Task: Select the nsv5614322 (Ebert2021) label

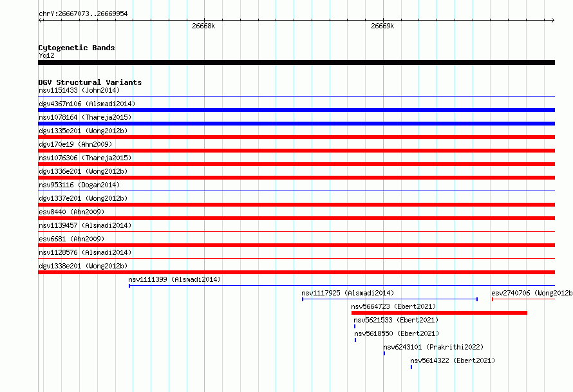Action: 453,360
